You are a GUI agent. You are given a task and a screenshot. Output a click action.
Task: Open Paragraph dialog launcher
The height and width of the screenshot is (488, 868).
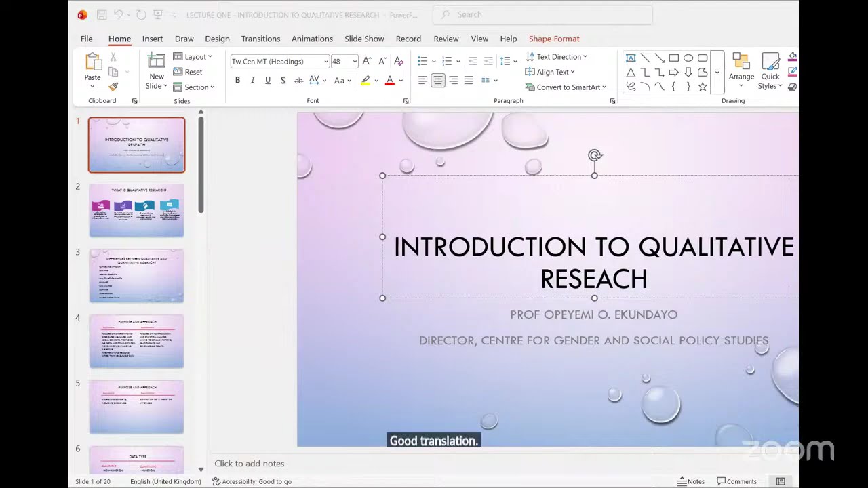[612, 101]
